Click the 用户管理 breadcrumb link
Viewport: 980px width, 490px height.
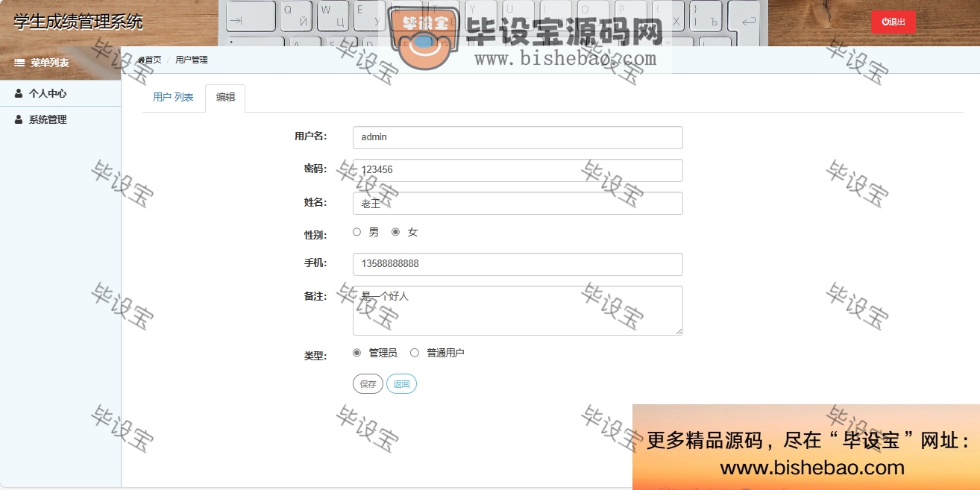coord(192,60)
